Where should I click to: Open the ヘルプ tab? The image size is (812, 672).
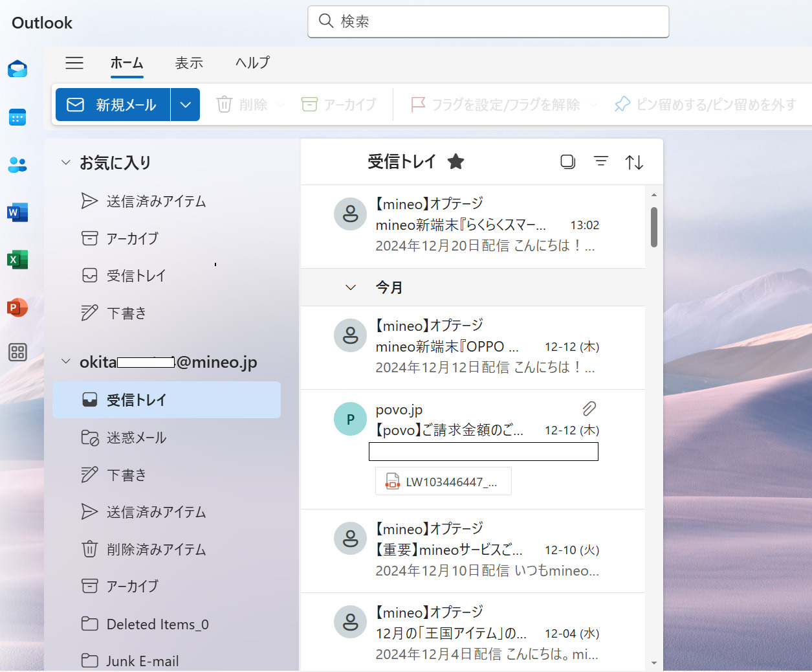[252, 63]
